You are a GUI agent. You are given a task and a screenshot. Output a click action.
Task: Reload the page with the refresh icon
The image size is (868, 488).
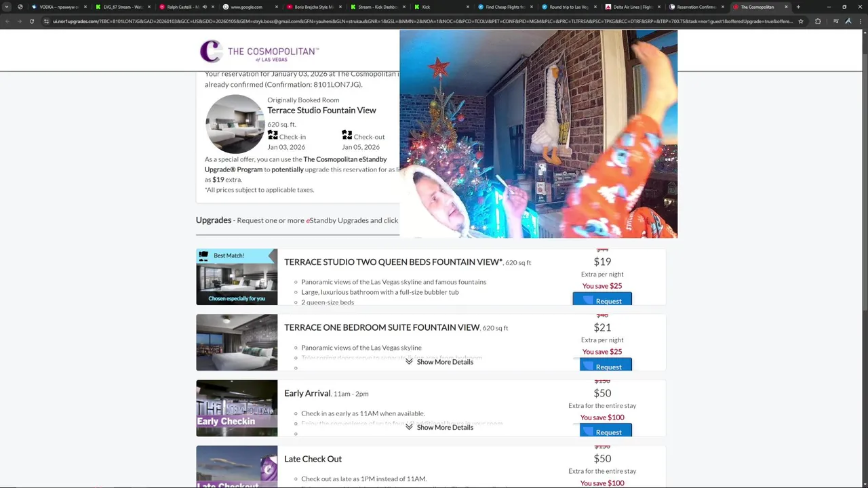click(x=31, y=21)
